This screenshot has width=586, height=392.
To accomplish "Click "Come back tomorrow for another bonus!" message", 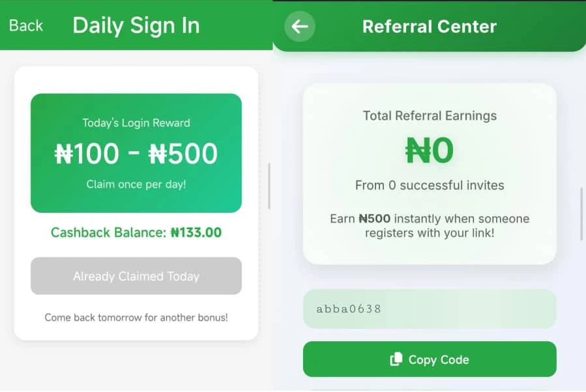I will click(x=136, y=318).
